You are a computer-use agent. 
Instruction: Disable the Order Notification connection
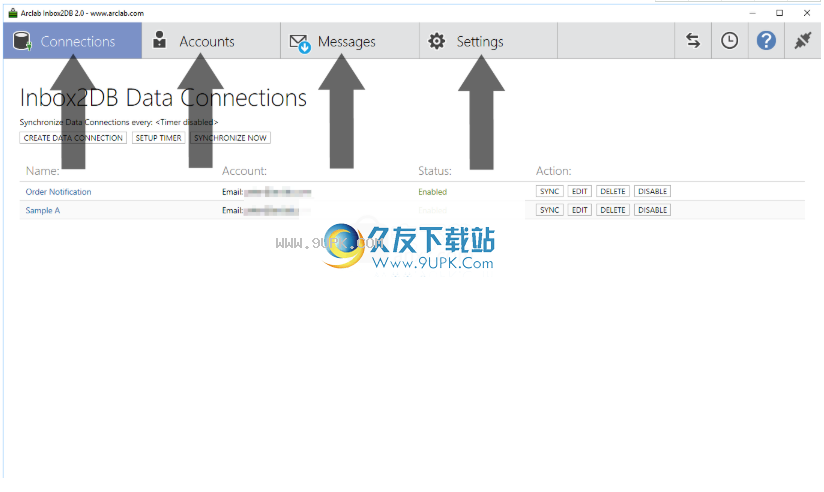tap(652, 191)
